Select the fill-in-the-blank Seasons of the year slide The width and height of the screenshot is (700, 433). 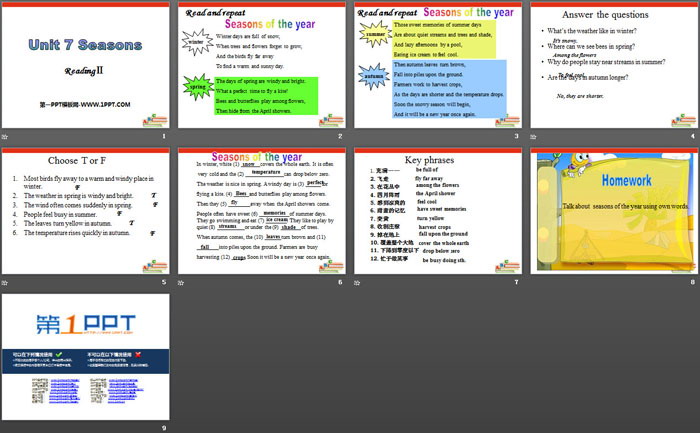261,211
